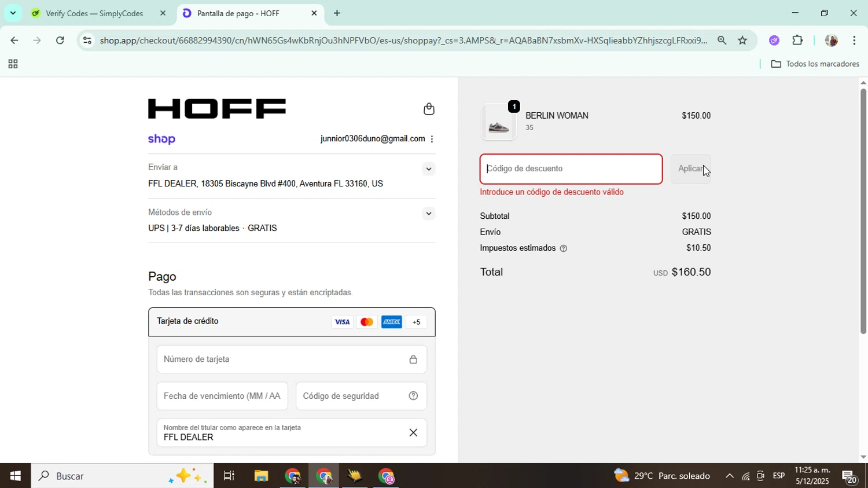Select Tarjeta de crédito payment option
Image resolution: width=868 pixels, height=488 pixels.
pyautogui.click(x=292, y=322)
